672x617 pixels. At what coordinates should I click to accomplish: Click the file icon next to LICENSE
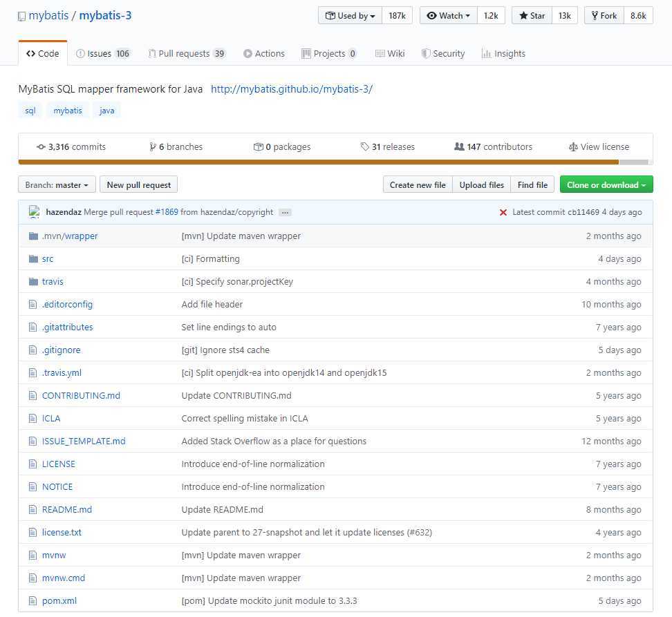[32, 464]
